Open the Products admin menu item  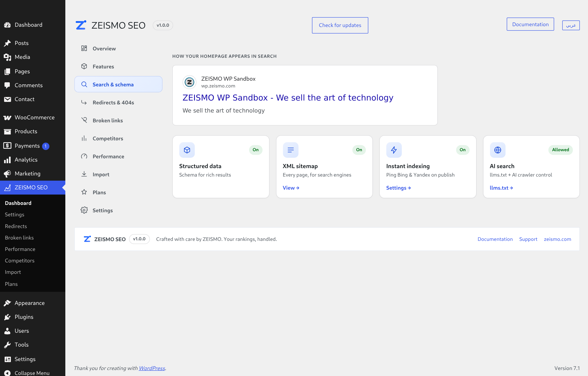coord(33,131)
